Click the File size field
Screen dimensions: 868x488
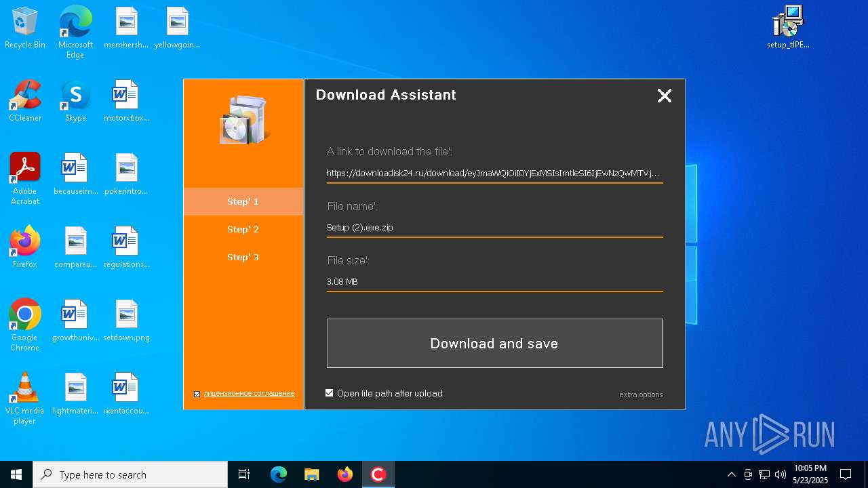pyautogui.click(x=494, y=282)
